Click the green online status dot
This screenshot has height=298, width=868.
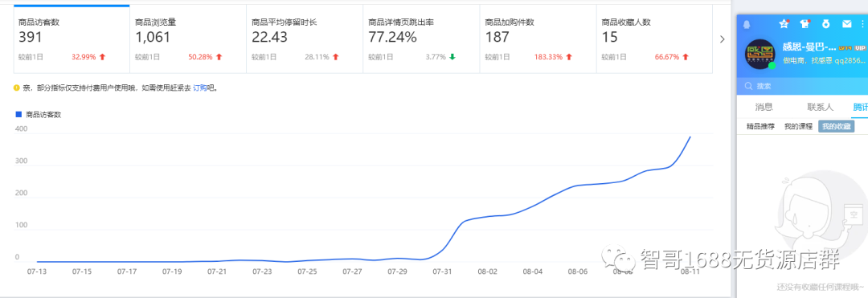point(772,66)
